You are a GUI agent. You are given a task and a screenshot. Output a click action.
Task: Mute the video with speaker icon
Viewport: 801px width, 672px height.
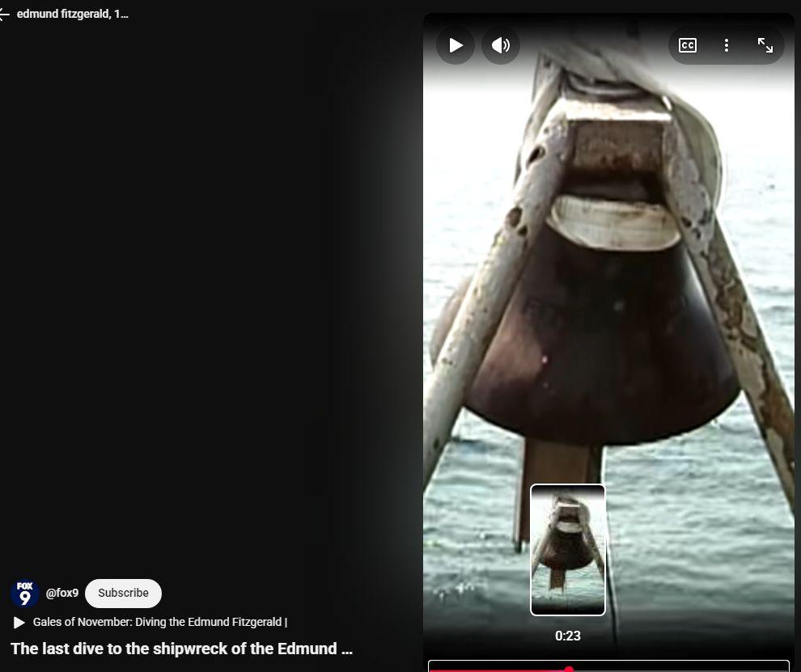[501, 45]
